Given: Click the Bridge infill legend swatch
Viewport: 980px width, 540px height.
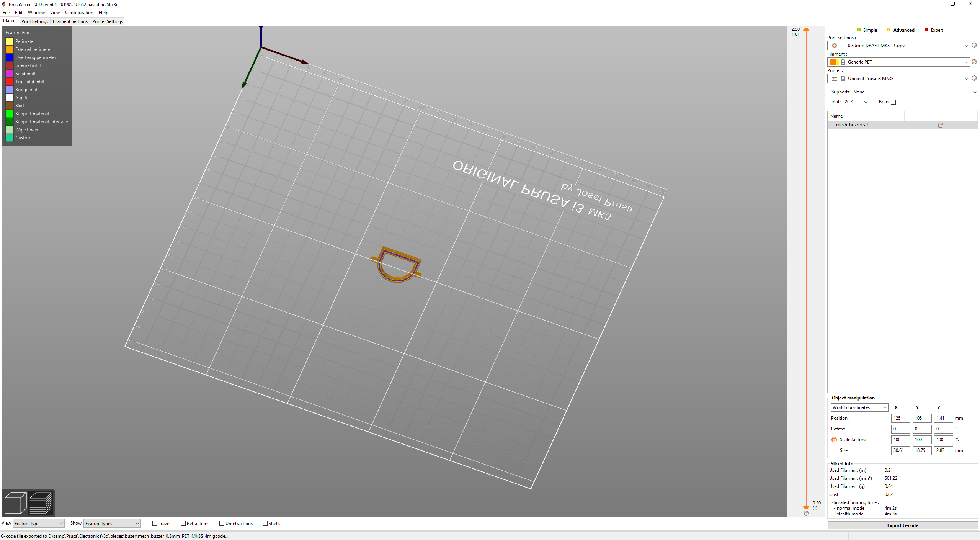Looking at the screenshot, I should [10, 90].
